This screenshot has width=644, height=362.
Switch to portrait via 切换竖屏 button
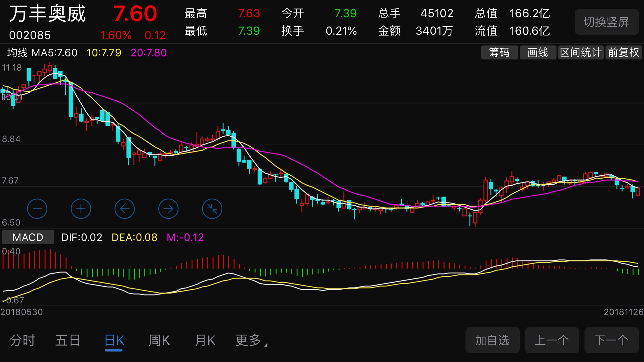(606, 22)
